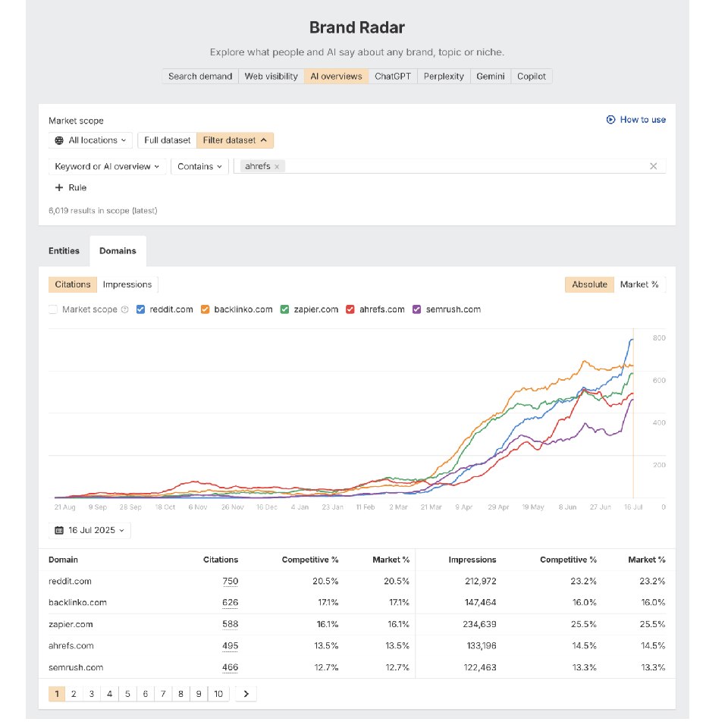Click semrush.com in the domain table
The image size is (728, 728).
pos(76,667)
